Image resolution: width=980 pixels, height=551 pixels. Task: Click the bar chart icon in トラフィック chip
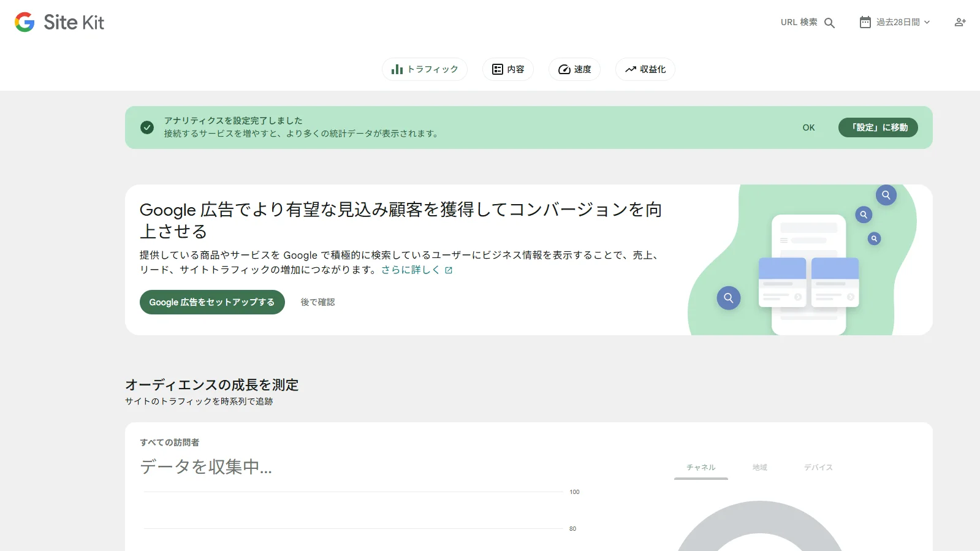[397, 69]
